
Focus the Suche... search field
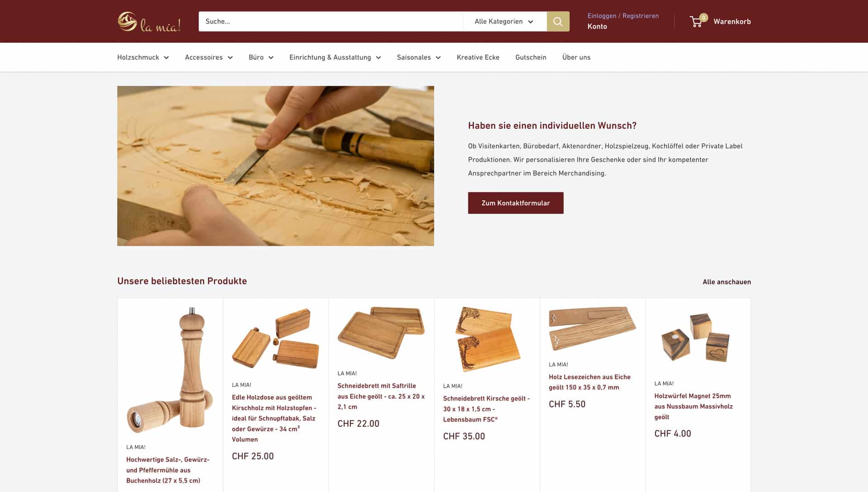pyautogui.click(x=330, y=21)
